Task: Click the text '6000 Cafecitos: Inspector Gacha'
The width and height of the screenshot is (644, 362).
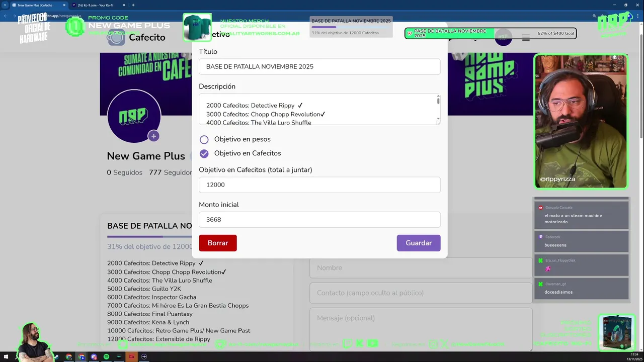Action: [x=151, y=297]
